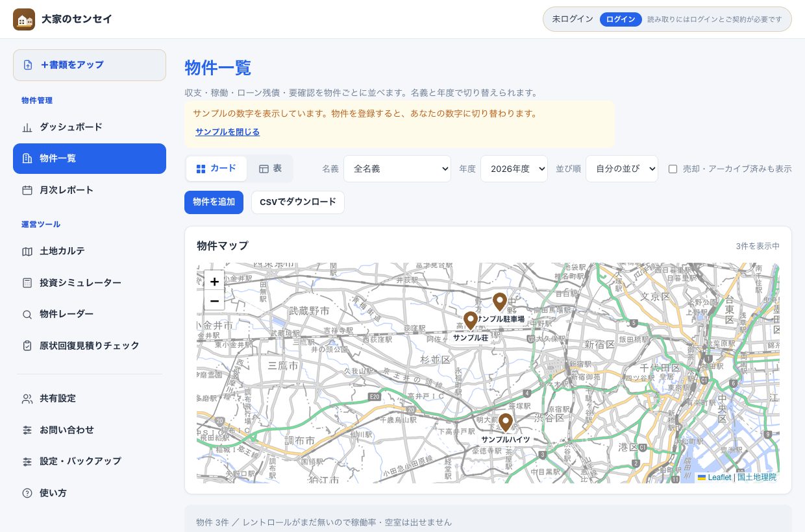The width and height of the screenshot is (805, 532).
Task: Click the 物件マップ heading
Action: pyautogui.click(x=223, y=246)
